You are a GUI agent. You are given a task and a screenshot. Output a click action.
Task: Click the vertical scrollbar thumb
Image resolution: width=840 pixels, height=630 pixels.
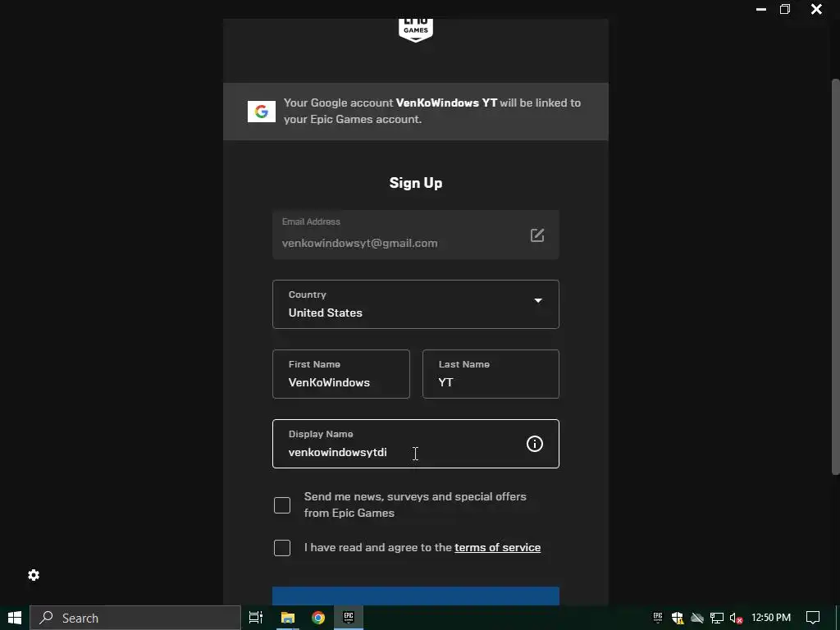click(835, 276)
